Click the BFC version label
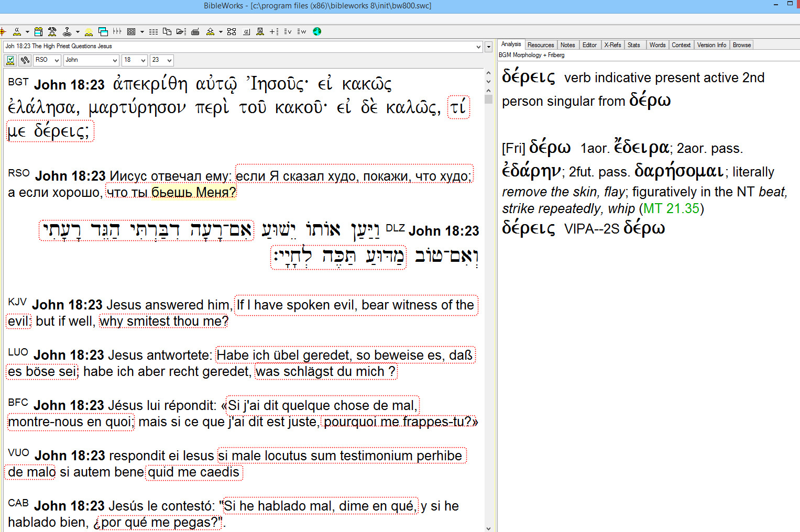Screen dimensions: 800x532 18,403
